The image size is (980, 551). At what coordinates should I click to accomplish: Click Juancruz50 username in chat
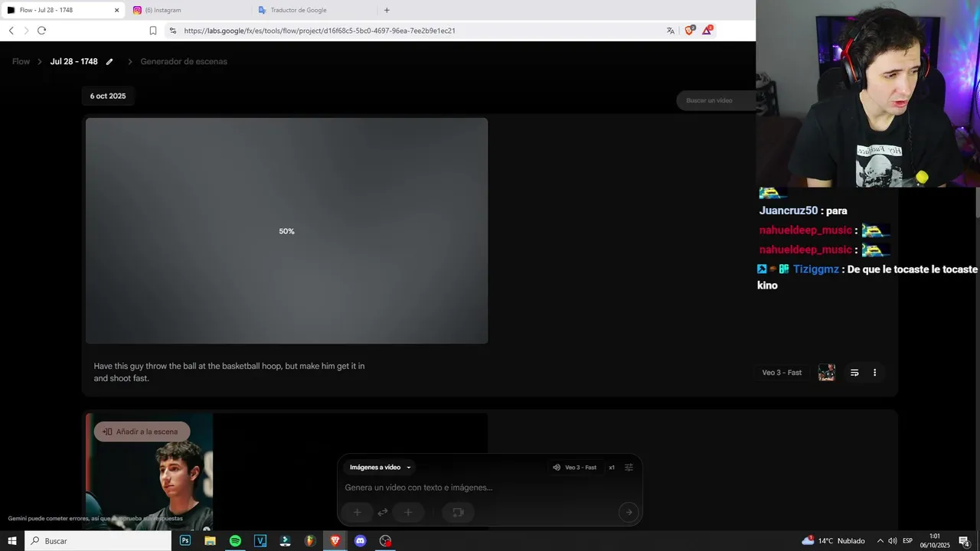pos(789,210)
